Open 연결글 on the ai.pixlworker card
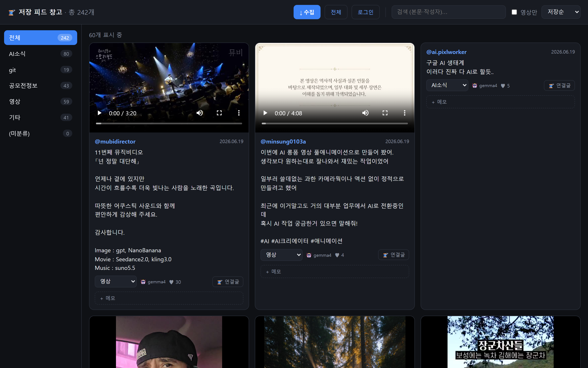 click(x=559, y=85)
